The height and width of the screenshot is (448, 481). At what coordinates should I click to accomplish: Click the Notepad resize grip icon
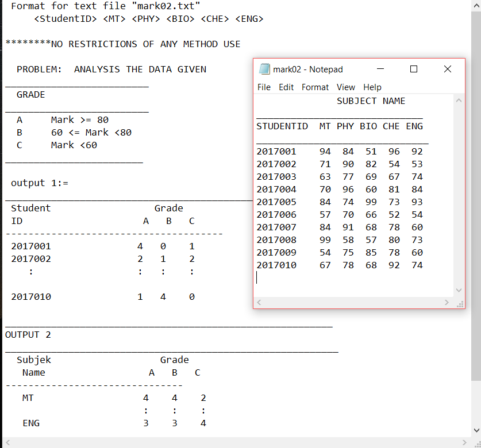point(460,303)
